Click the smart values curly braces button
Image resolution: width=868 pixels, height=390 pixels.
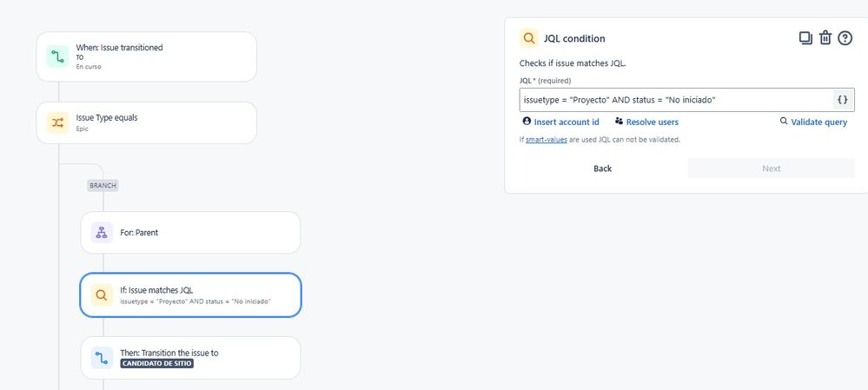click(843, 100)
